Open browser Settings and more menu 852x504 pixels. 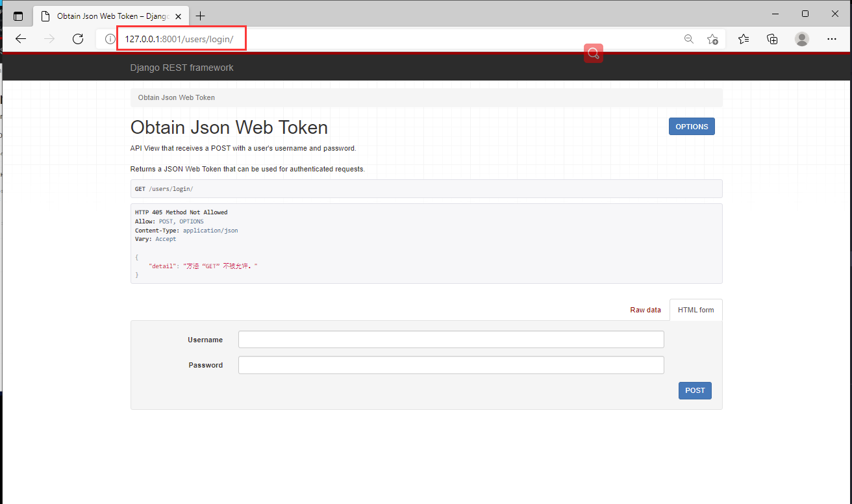832,39
